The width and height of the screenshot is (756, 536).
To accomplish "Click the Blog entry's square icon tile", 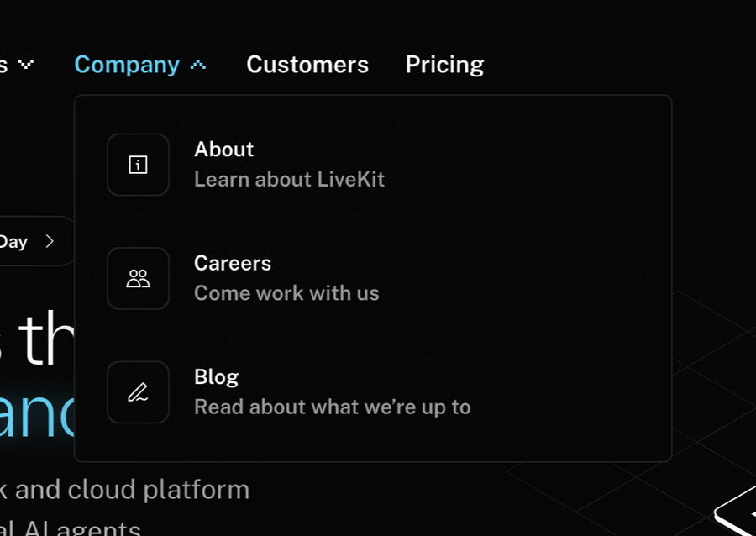I will point(138,392).
